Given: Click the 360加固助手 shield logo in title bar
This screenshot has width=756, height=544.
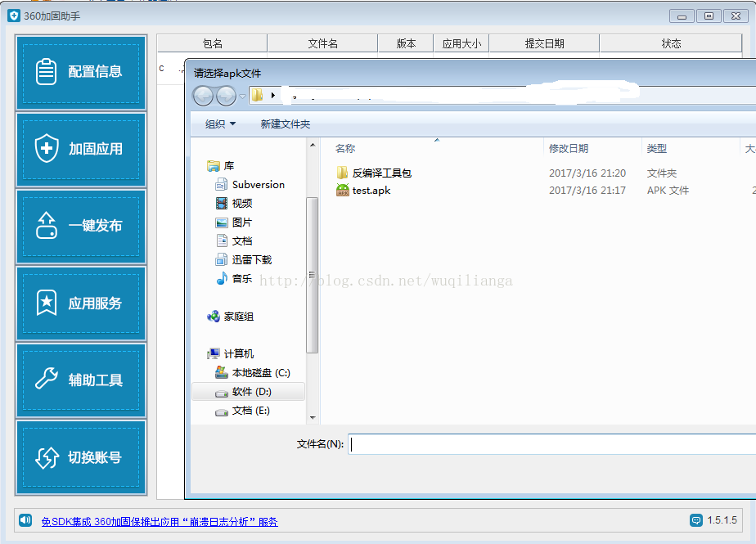Looking at the screenshot, I should (13, 16).
